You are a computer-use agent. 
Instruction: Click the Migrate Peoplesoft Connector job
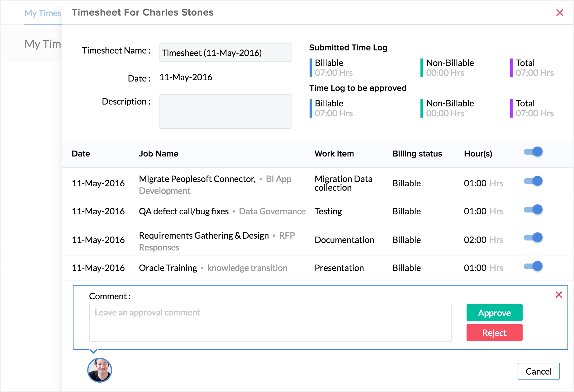(197, 179)
